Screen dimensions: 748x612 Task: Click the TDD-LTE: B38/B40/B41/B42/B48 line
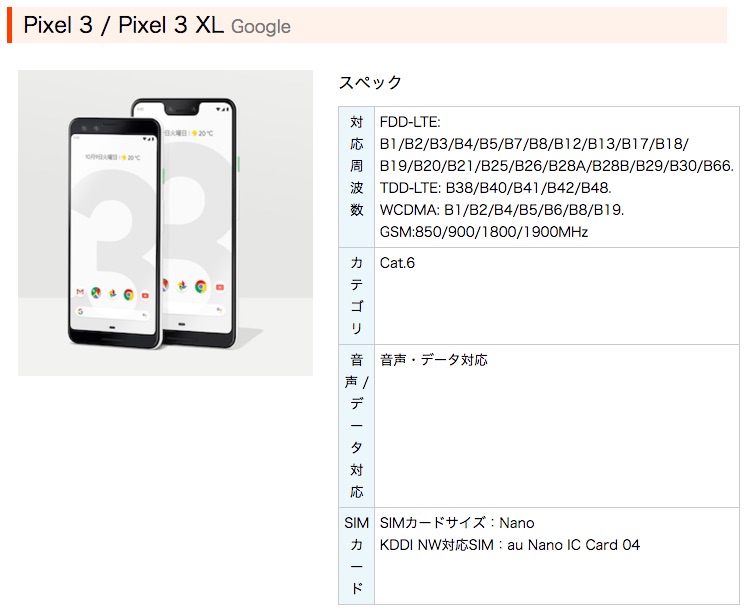pyautogui.click(x=496, y=188)
